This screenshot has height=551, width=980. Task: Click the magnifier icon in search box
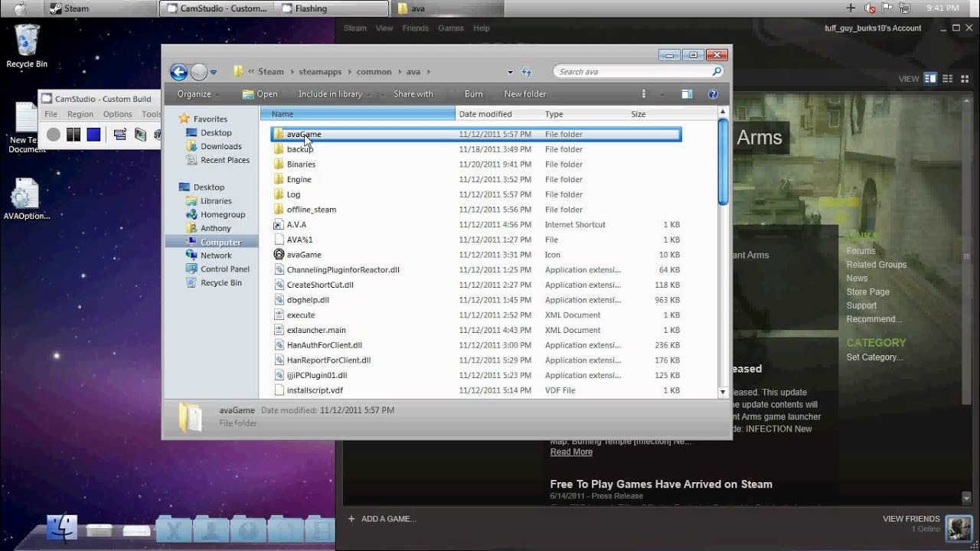(717, 71)
